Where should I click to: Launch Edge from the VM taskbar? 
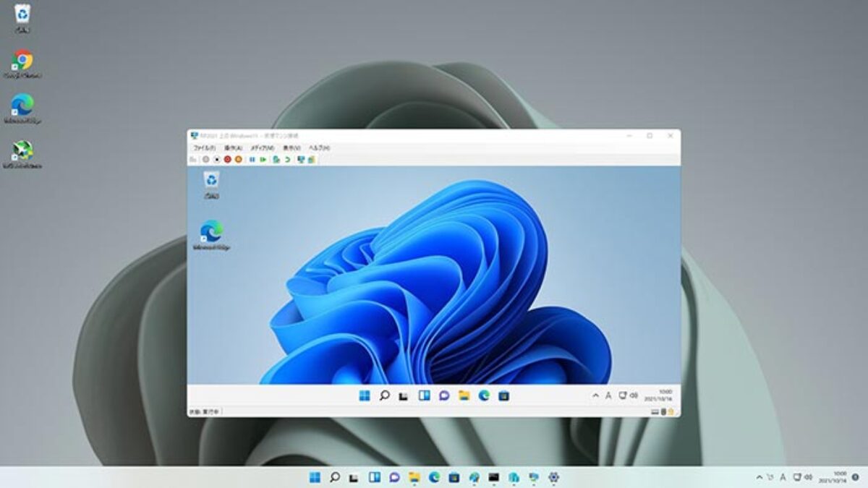[x=484, y=395]
